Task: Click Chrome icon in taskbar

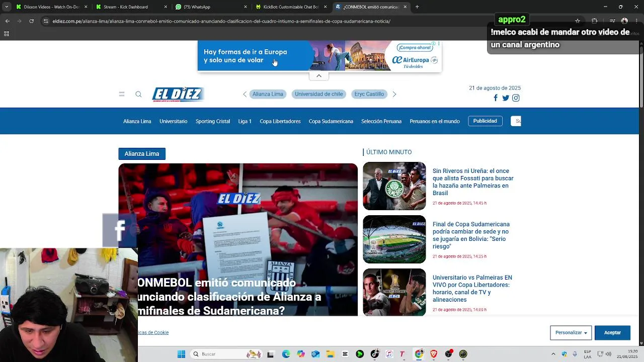Action: 419,354
